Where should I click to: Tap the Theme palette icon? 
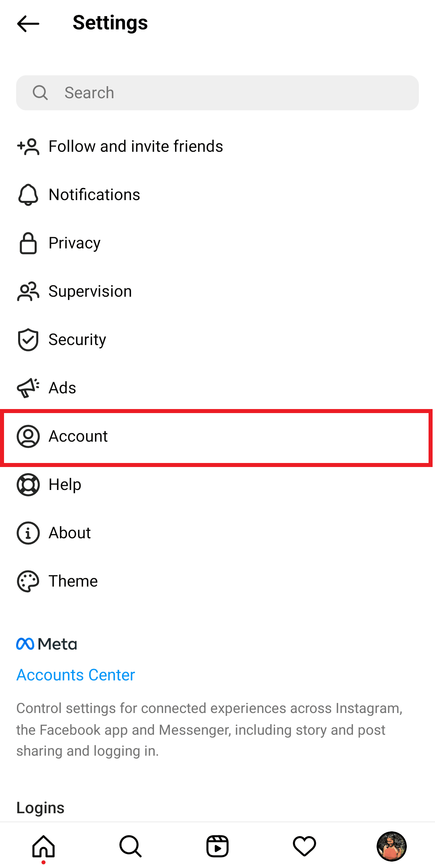[28, 581]
